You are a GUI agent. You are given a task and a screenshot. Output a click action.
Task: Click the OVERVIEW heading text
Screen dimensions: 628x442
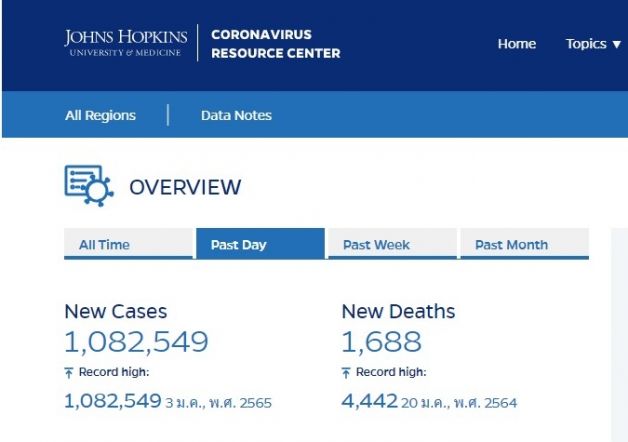pos(185,187)
